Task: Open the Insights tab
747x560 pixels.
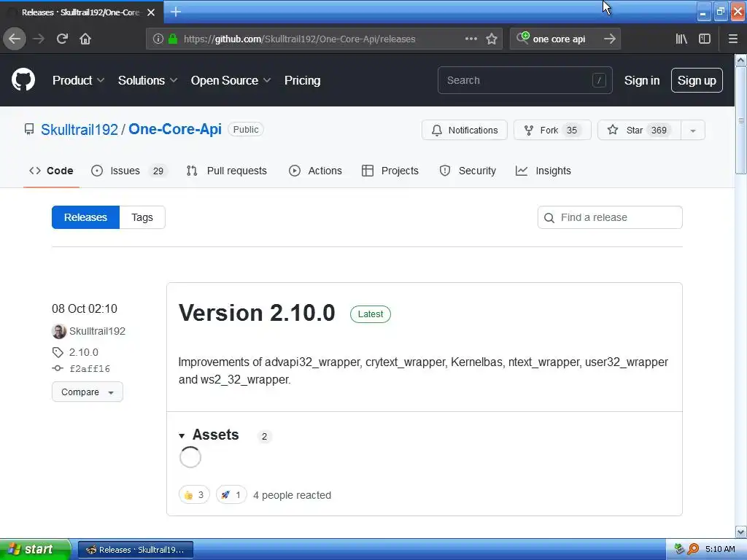Action: tap(543, 171)
